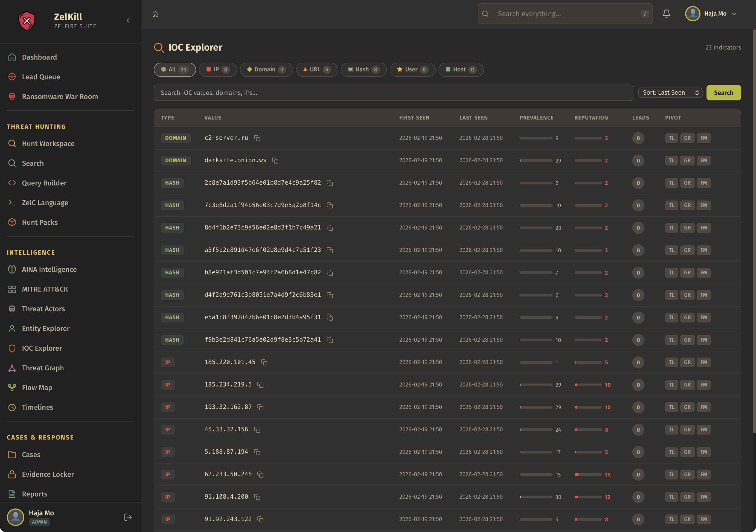Copy hash 2c8e7a1d93f5b64e01b8d7e4c9a25f82

pyautogui.click(x=330, y=183)
